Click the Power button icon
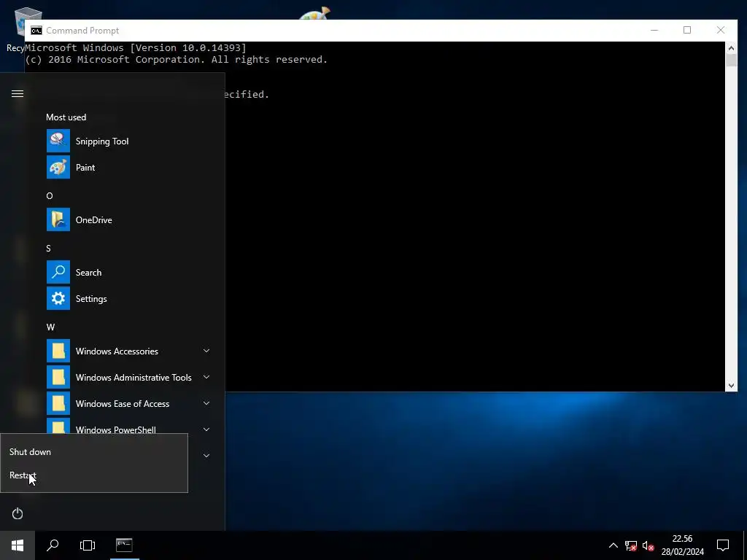The height and width of the screenshot is (560, 747). coord(18,513)
